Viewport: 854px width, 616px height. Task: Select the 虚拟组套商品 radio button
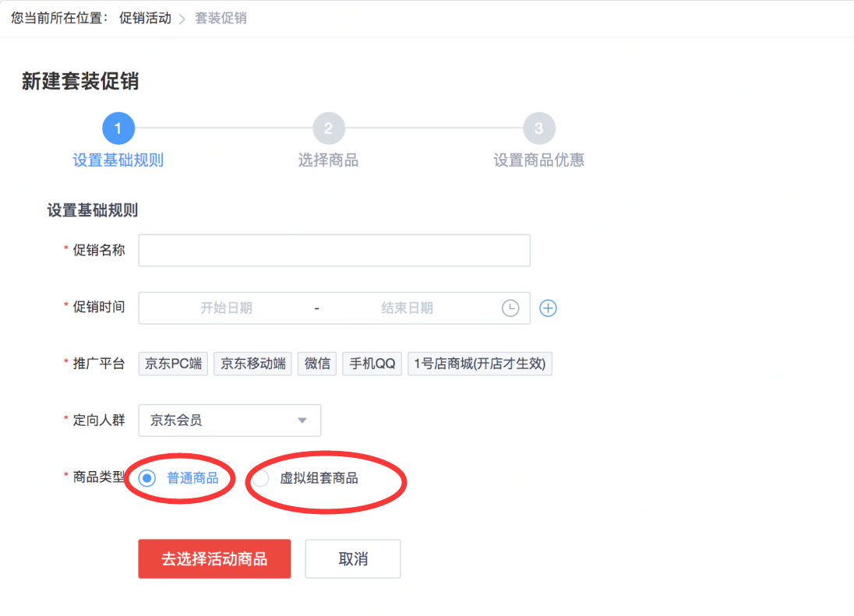[x=260, y=478]
